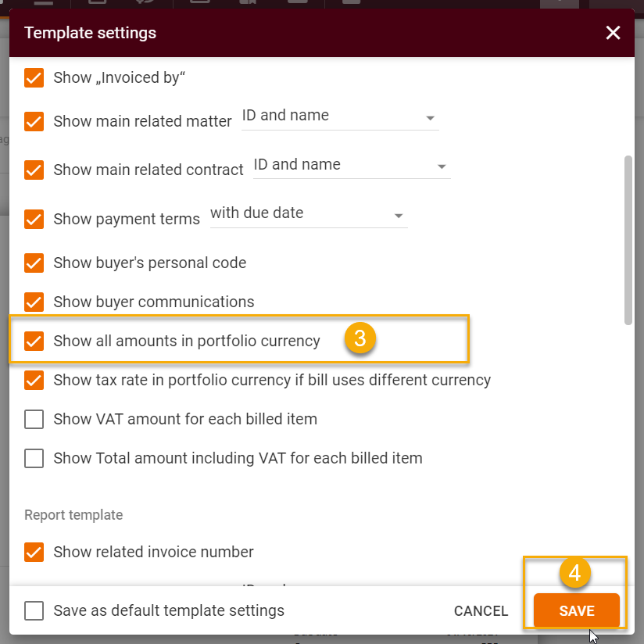
Task: Save the template settings
Action: coord(575,610)
